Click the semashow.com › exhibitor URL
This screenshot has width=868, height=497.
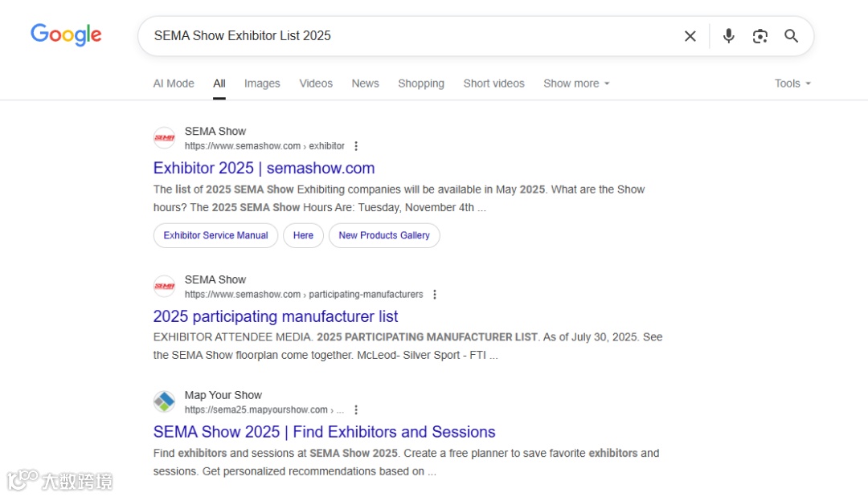tap(264, 146)
